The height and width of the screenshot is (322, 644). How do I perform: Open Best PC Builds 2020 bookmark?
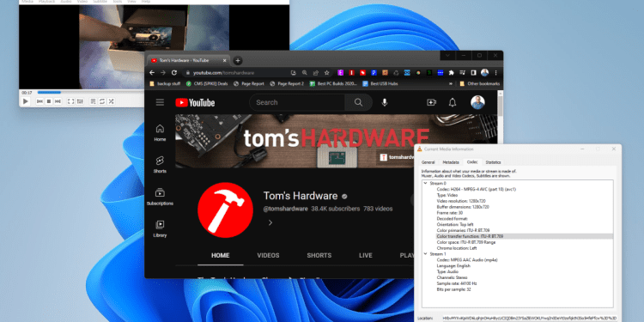pos(333,84)
